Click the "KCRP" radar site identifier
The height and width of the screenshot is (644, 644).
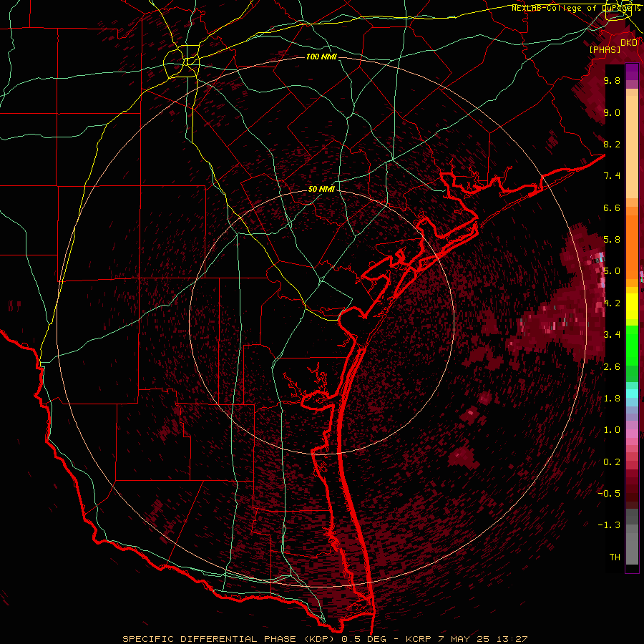pyautogui.click(x=419, y=639)
